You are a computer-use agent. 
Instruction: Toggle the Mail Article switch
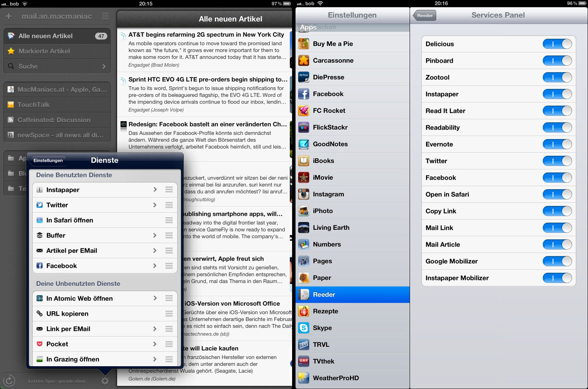click(x=557, y=245)
